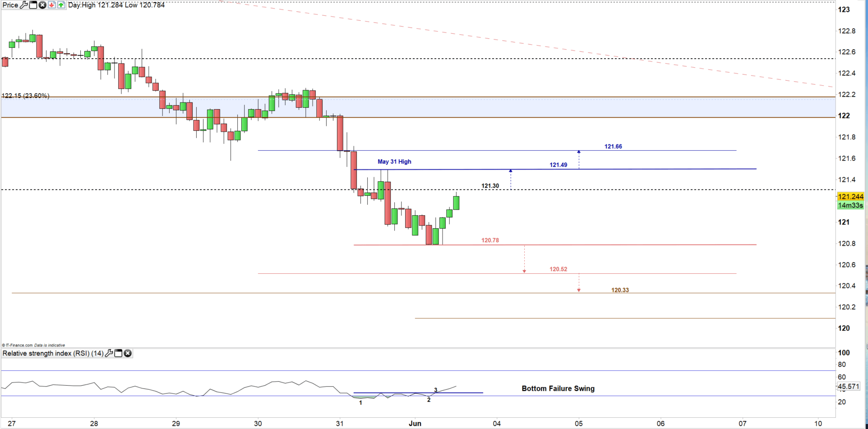Click date 31 on the time axis
This screenshot has width=868, height=429.
coord(340,424)
